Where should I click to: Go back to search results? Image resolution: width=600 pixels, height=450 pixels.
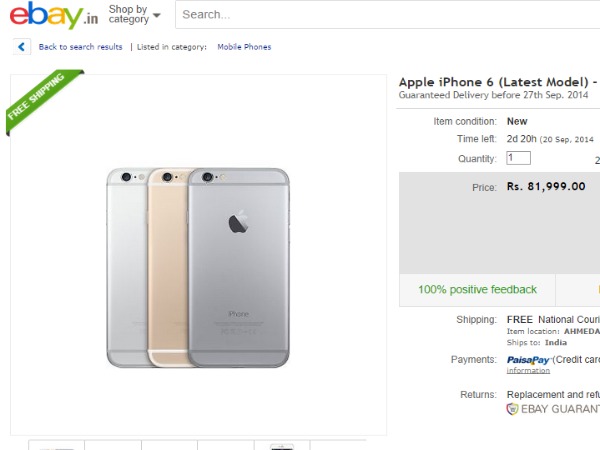point(80,47)
